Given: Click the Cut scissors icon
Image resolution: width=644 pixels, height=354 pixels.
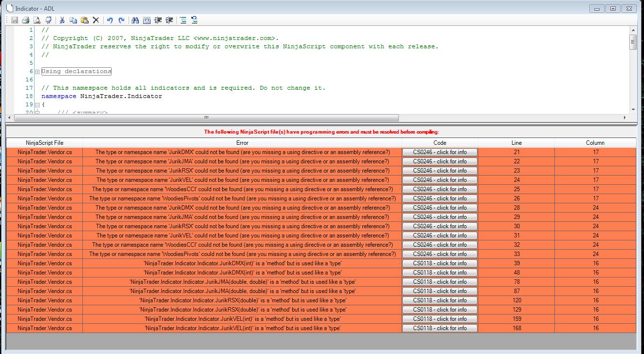Looking at the screenshot, I should tap(62, 20).
